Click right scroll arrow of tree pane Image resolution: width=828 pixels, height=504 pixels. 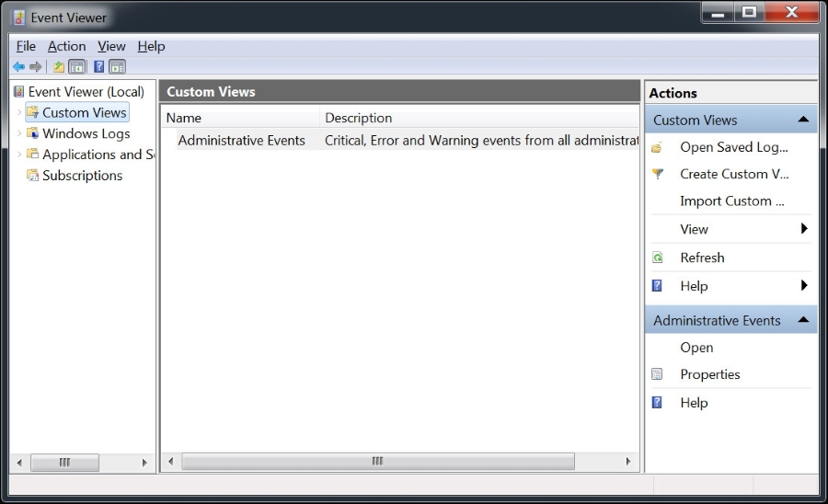pos(144,463)
